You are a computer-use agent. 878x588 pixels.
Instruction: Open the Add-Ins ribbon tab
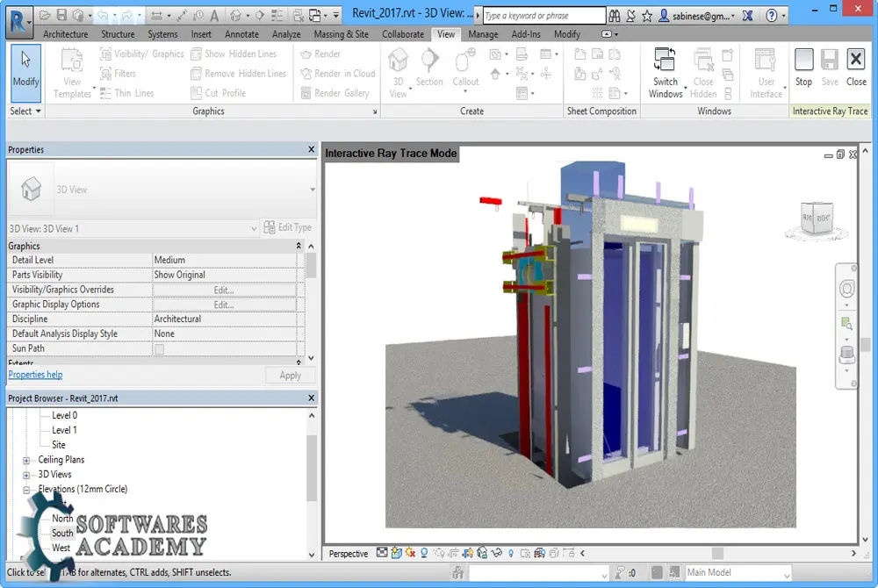tap(526, 34)
